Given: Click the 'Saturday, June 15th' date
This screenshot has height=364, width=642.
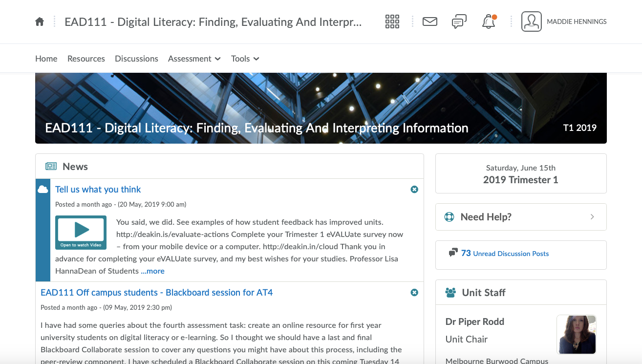Looking at the screenshot, I should coord(521,168).
